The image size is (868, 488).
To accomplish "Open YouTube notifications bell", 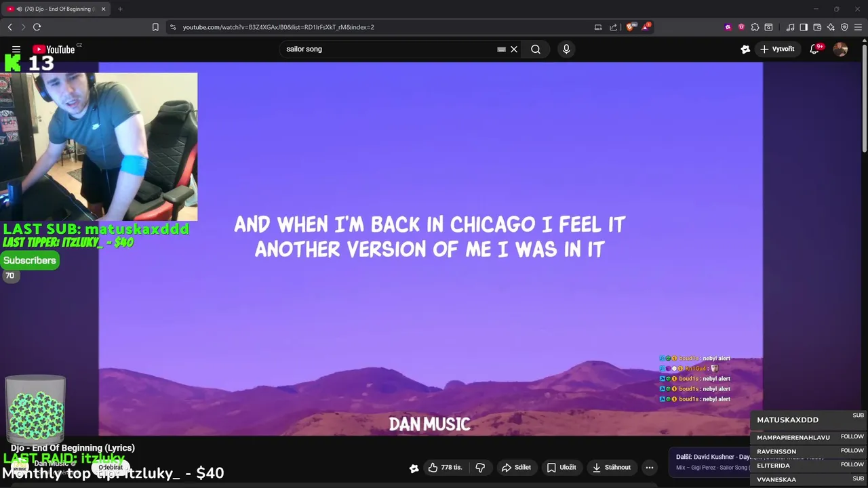I will coord(815,49).
